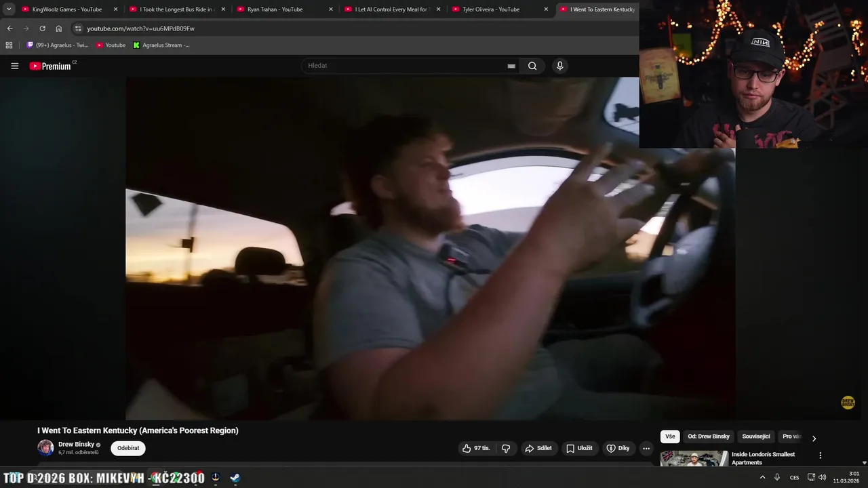The height and width of the screenshot is (488, 868).
Task: Open Steam from the taskbar
Action: click(x=235, y=478)
